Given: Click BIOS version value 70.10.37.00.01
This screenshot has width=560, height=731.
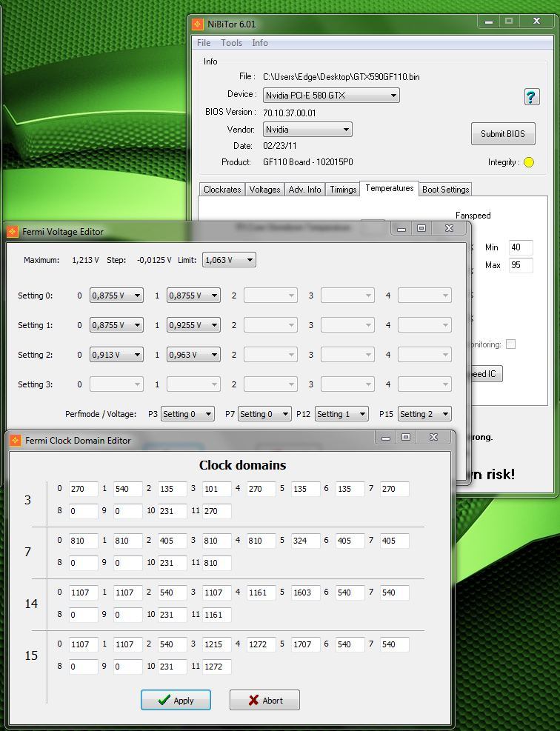Looking at the screenshot, I should point(289,113).
